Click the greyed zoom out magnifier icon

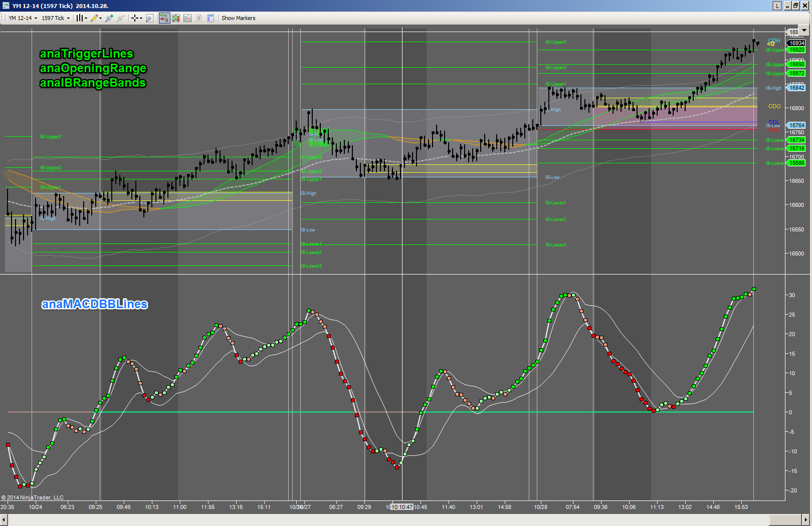click(x=121, y=18)
